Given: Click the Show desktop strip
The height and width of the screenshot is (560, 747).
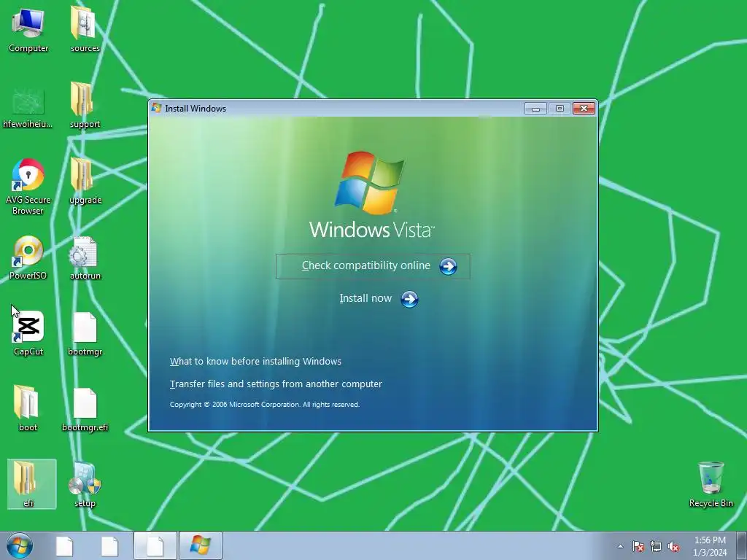Looking at the screenshot, I should pyautogui.click(x=741, y=545).
